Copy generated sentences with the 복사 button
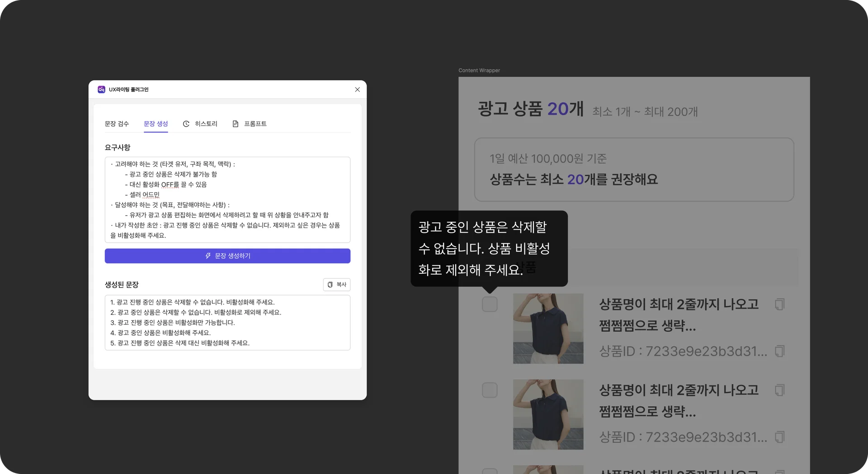 (x=337, y=285)
